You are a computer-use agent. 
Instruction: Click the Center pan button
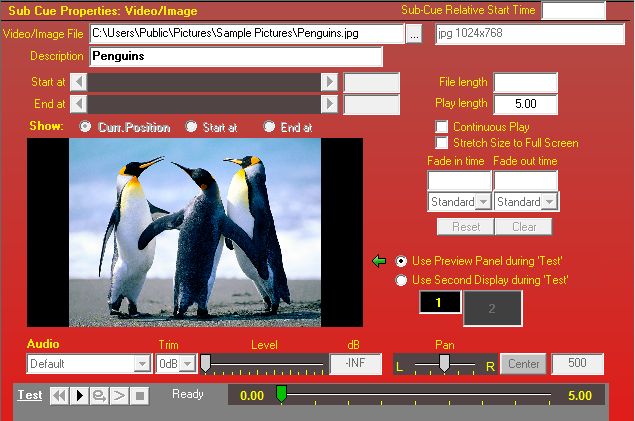tap(524, 364)
